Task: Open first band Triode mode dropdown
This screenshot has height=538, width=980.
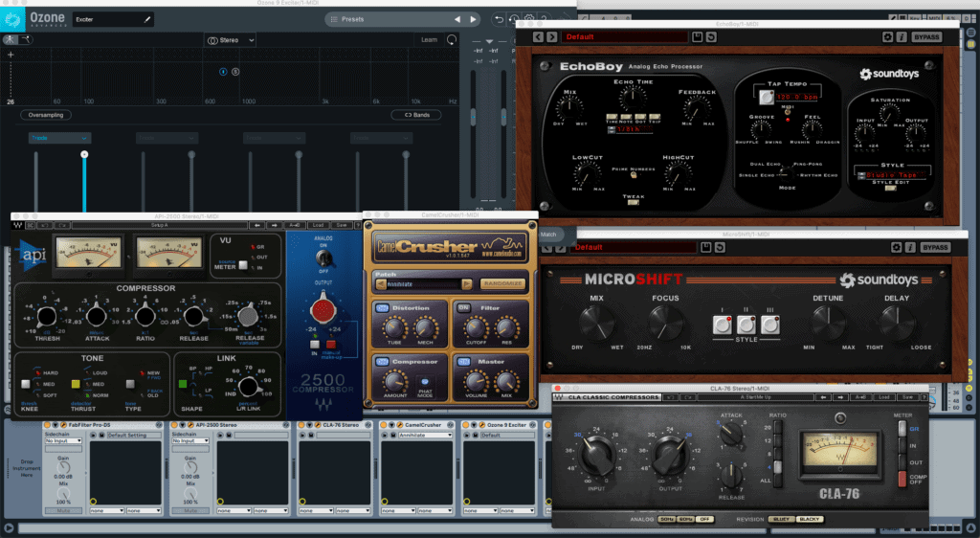Action: pos(59,138)
